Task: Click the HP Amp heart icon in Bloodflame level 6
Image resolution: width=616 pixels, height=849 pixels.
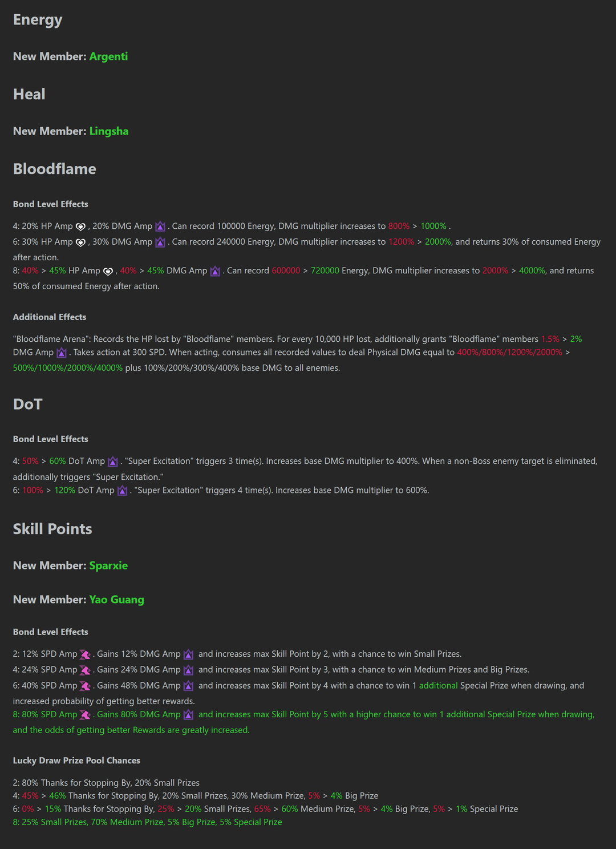Action: point(80,242)
